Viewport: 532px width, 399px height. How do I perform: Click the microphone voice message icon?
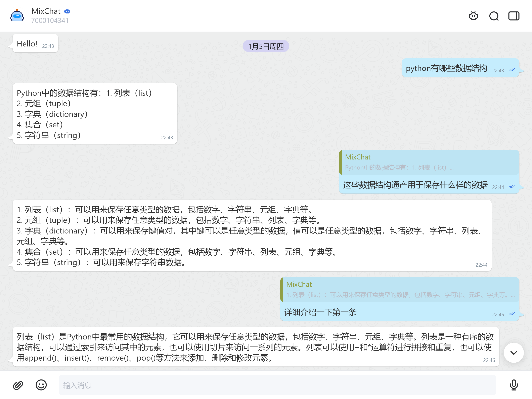514,385
